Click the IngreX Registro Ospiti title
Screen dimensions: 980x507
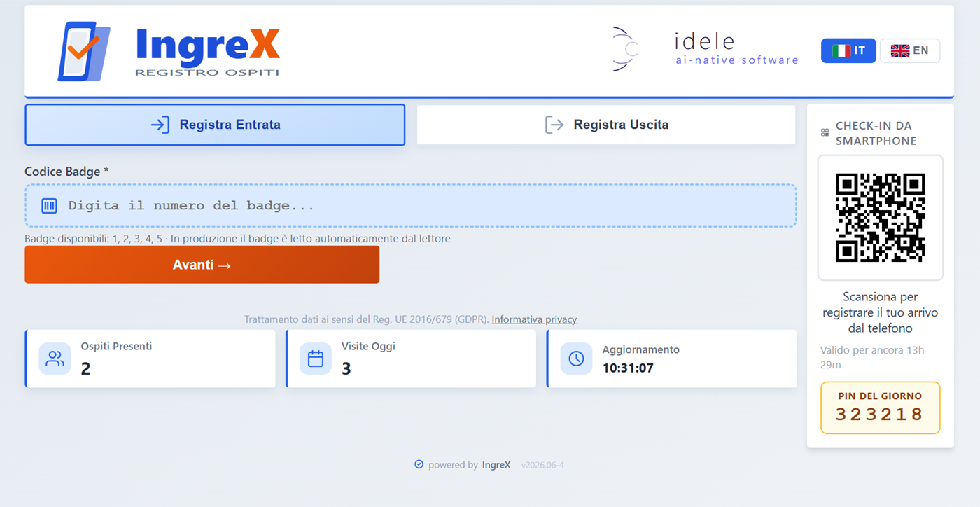pyautogui.click(x=207, y=51)
